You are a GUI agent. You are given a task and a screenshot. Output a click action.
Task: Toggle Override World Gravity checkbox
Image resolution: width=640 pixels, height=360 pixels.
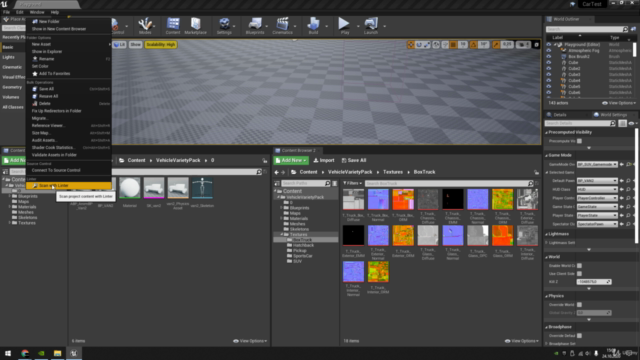click(579, 304)
